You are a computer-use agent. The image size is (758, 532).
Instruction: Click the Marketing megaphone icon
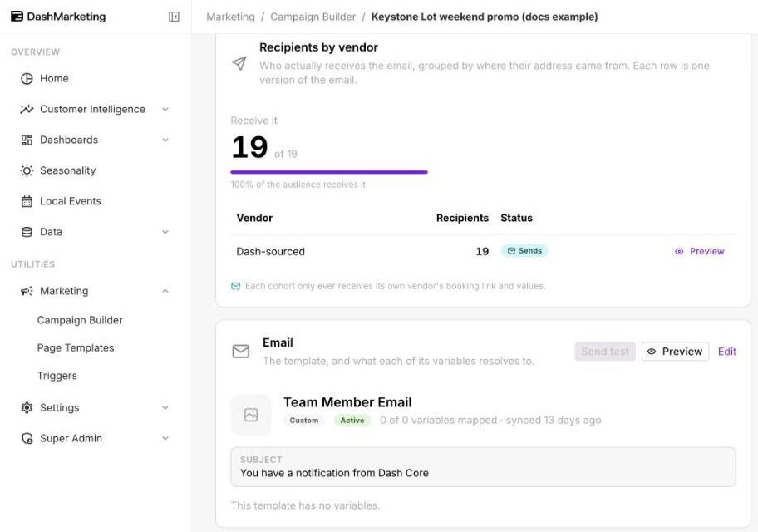point(27,291)
